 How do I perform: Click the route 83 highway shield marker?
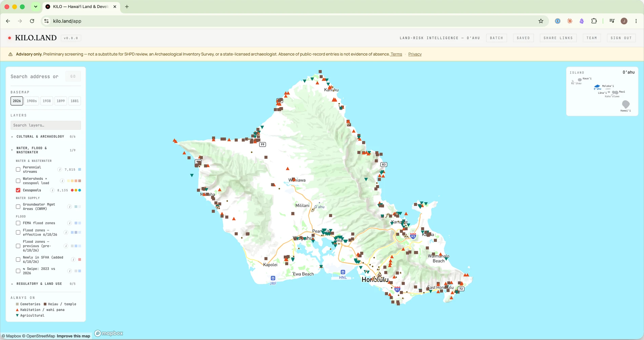point(384,165)
